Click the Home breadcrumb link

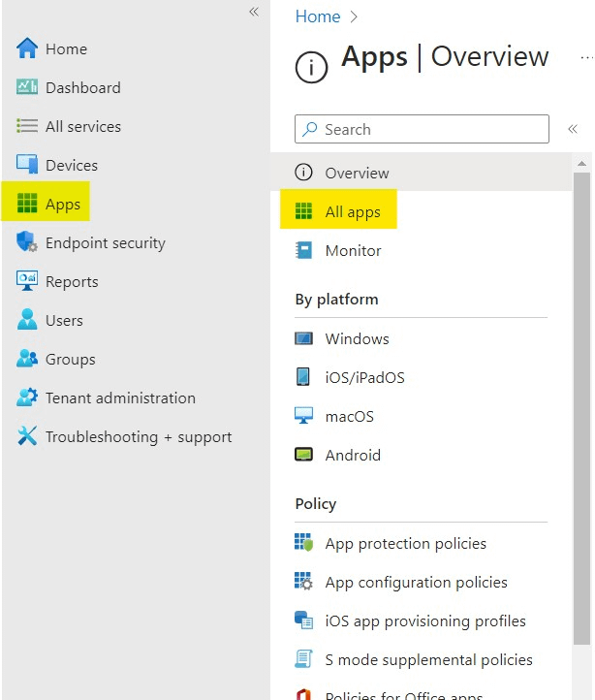[x=318, y=16]
